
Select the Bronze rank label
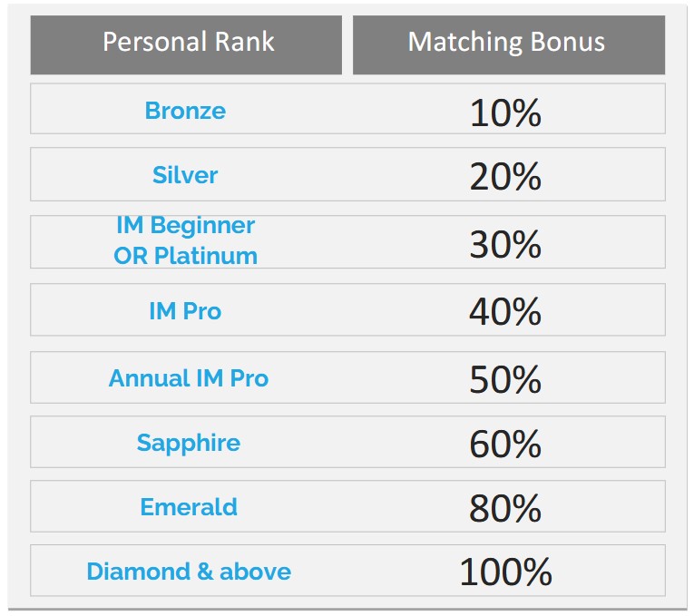[x=185, y=111]
